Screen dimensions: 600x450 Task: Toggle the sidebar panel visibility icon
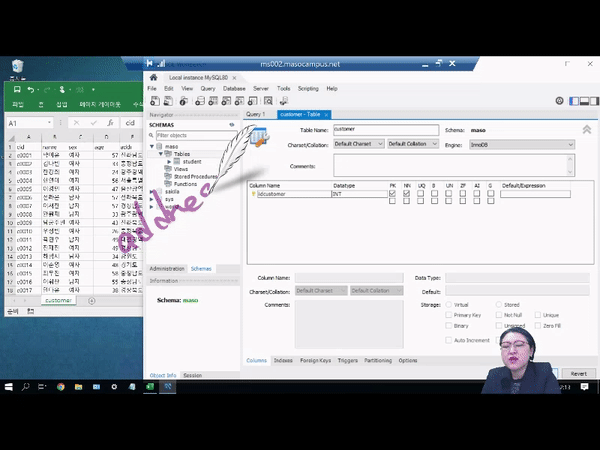click(574, 101)
